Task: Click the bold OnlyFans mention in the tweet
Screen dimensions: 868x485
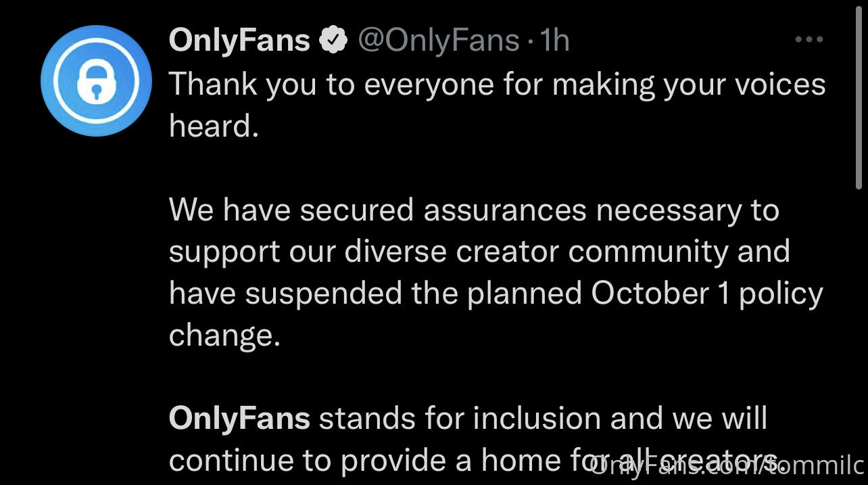Action: [x=239, y=419]
